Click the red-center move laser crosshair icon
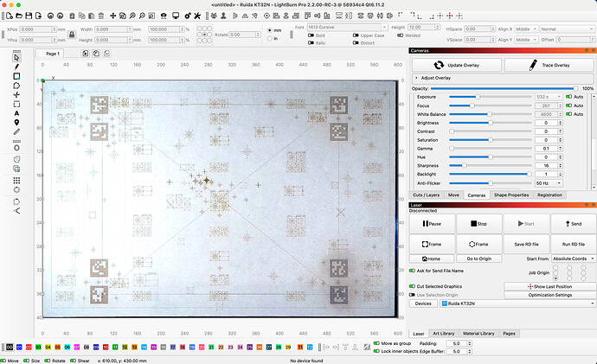The width and height of the screenshot is (597, 364). tap(450, 16)
